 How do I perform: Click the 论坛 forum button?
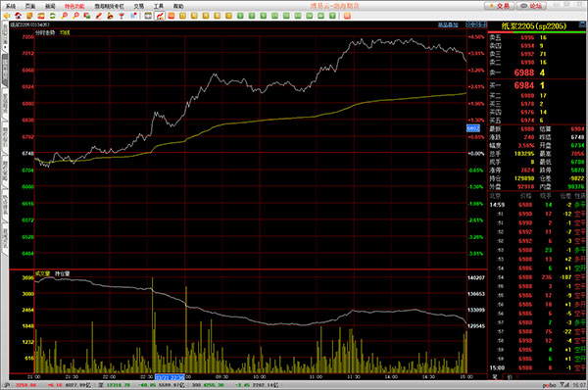(532, 6)
